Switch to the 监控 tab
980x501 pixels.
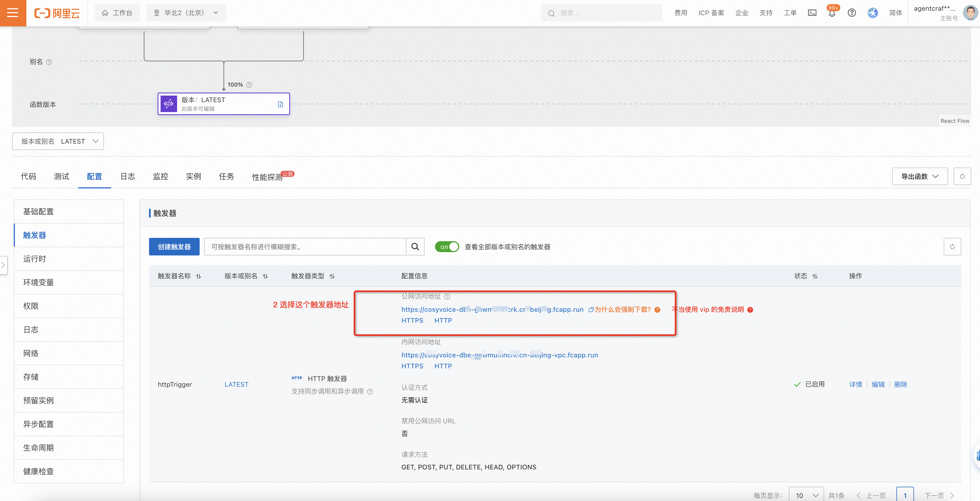(160, 176)
